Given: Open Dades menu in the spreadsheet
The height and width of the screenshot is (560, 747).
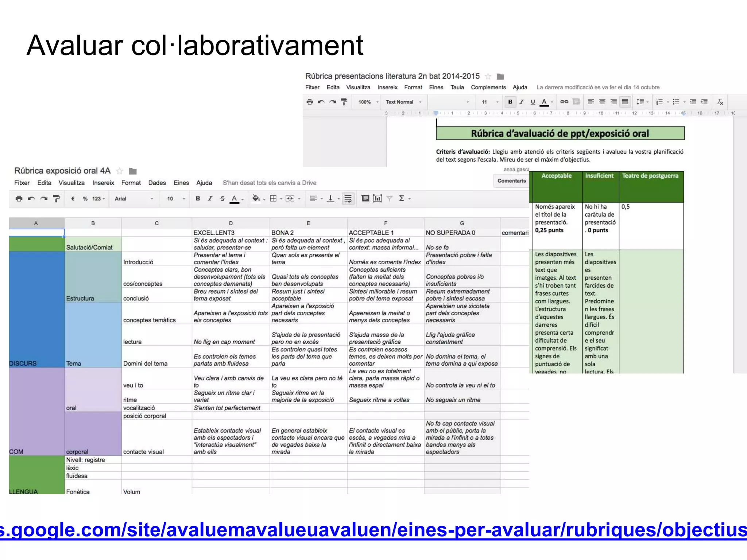Looking at the screenshot, I should [x=157, y=183].
